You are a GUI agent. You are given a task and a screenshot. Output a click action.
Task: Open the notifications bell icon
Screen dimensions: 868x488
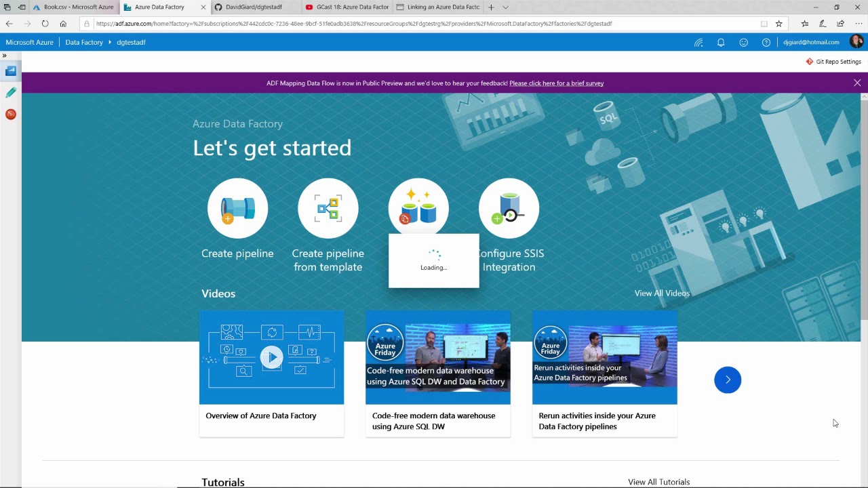click(721, 42)
